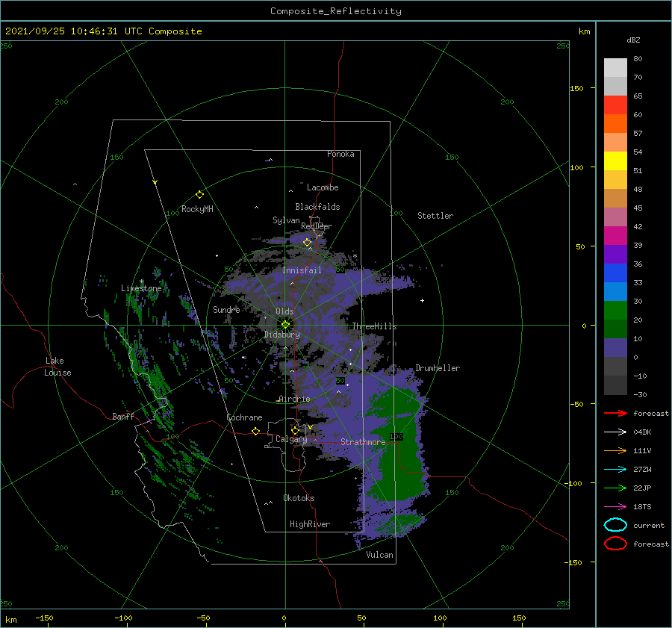Click the Lake Louise label
Viewport: 672px width, 628px height.
click(x=57, y=367)
